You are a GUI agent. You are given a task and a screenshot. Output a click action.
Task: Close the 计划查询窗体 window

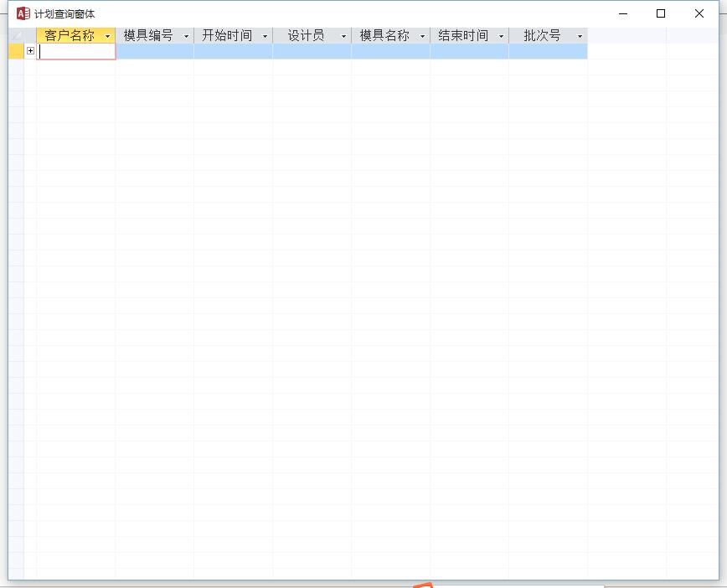[699, 14]
